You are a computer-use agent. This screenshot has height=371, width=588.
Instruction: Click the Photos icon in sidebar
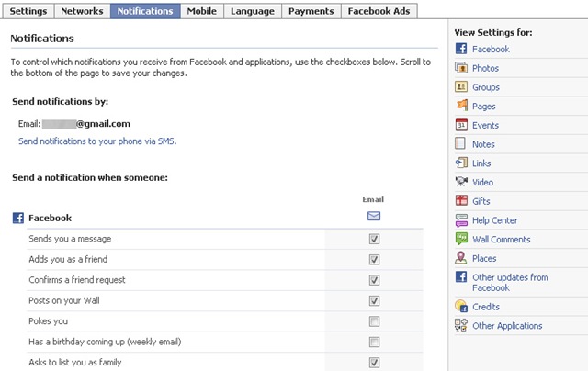click(x=461, y=68)
